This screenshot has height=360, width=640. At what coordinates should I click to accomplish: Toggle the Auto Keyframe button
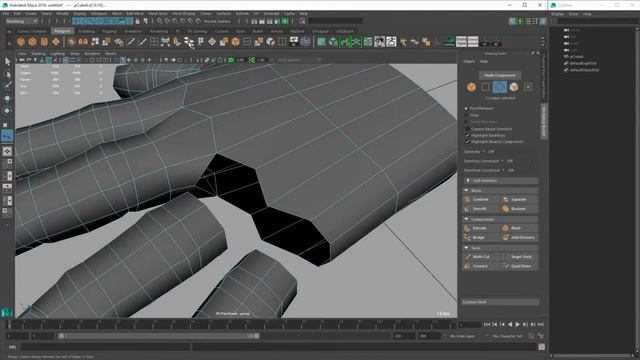pos(531,336)
